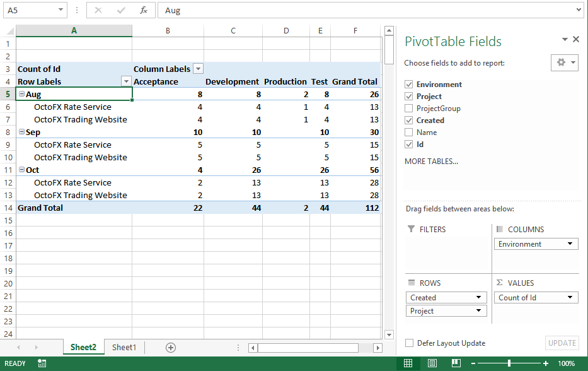The height and width of the screenshot is (371, 588).
Task: Switch to Sheet1 tab
Action: point(124,348)
